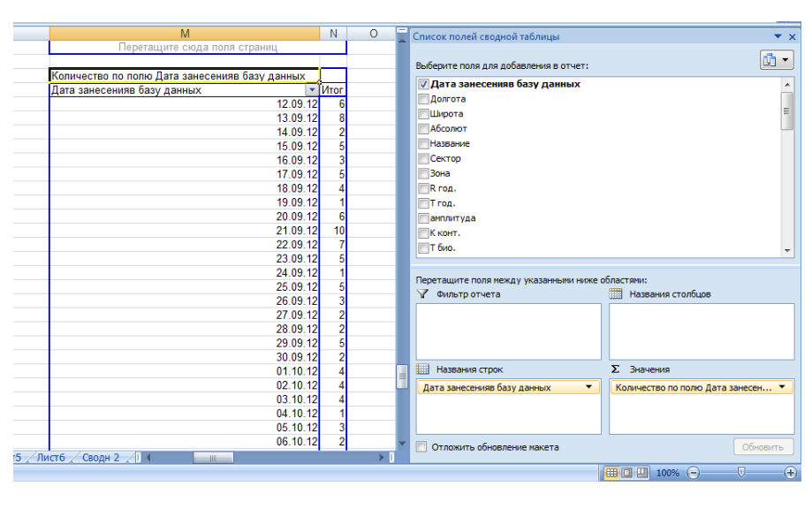Check the Широта field checkbox
The height and width of the screenshot is (517, 812).
point(423,114)
